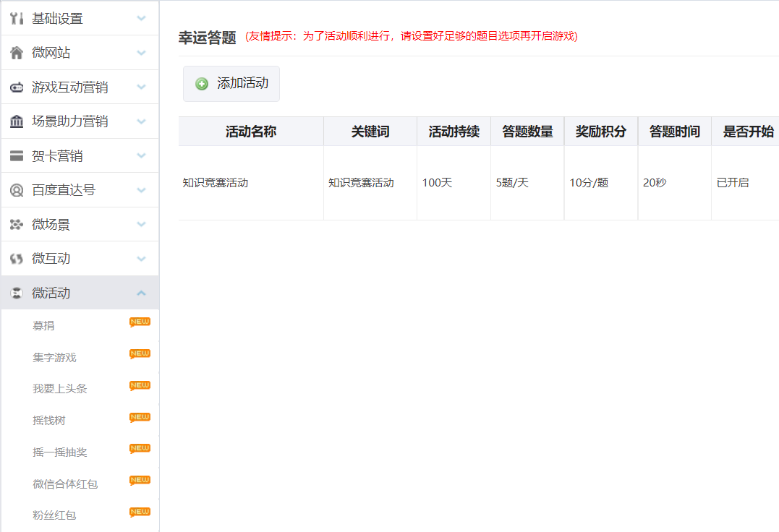Viewport: 779px width, 532px height.
Task: Click the 场景助力营销 bank icon
Action: [17, 121]
